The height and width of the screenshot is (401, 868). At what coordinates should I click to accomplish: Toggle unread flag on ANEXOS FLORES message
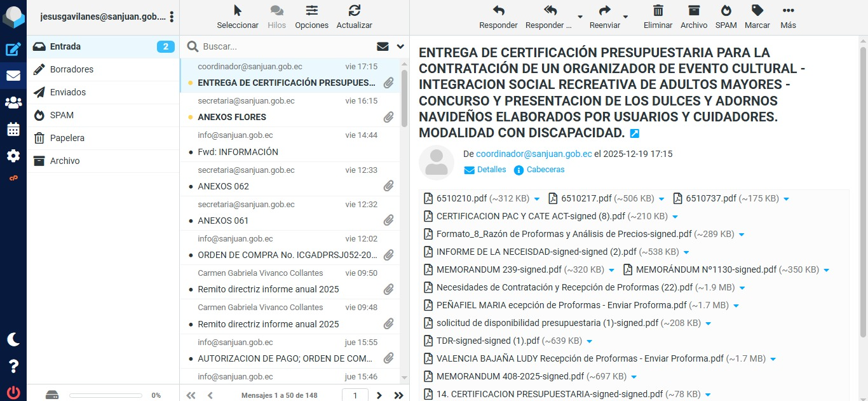[191, 118]
